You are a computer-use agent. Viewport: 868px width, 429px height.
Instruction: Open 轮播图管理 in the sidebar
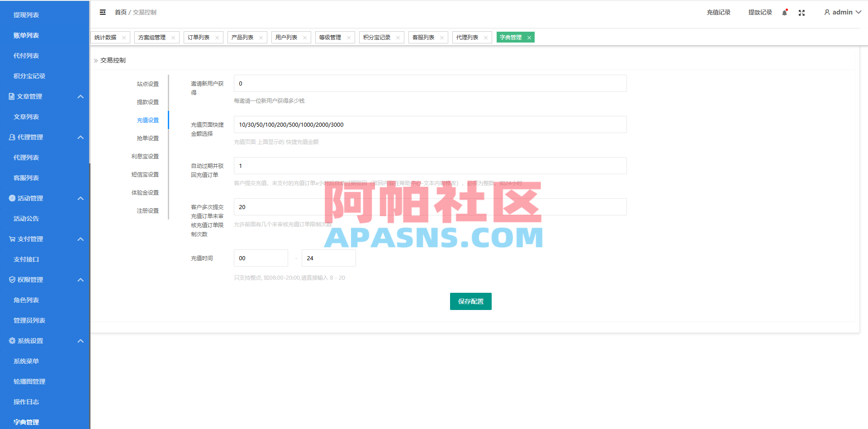coord(29,381)
